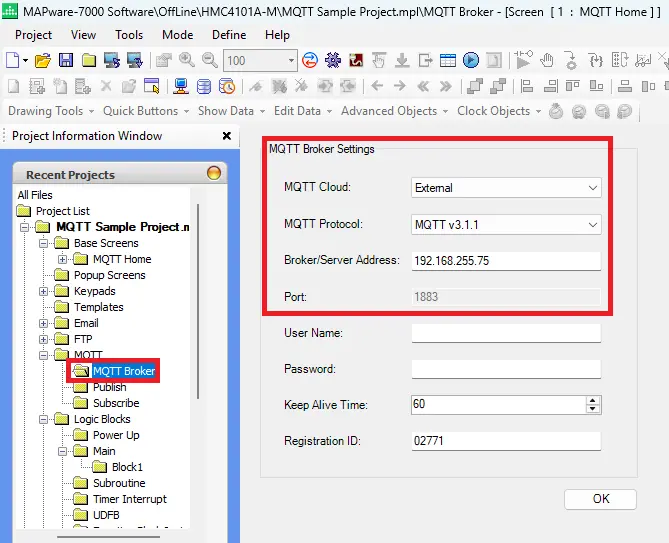
Task: Save project using the floppy disk icon
Action: (66, 60)
